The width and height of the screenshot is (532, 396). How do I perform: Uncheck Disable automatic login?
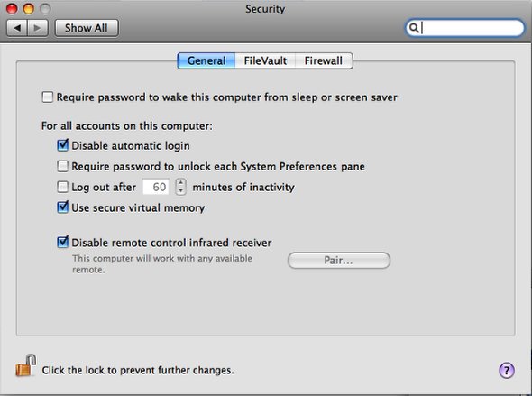pyautogui.click(x=63, y=145)
